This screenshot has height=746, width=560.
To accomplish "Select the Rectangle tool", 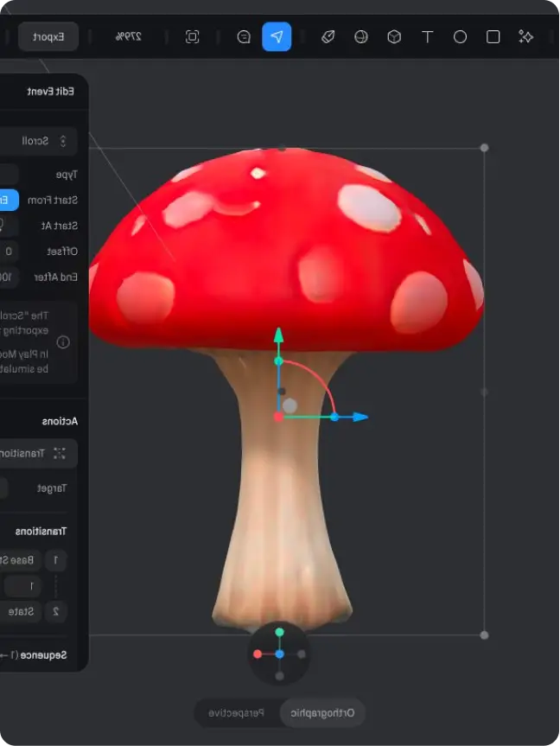I will click(493, 37).
